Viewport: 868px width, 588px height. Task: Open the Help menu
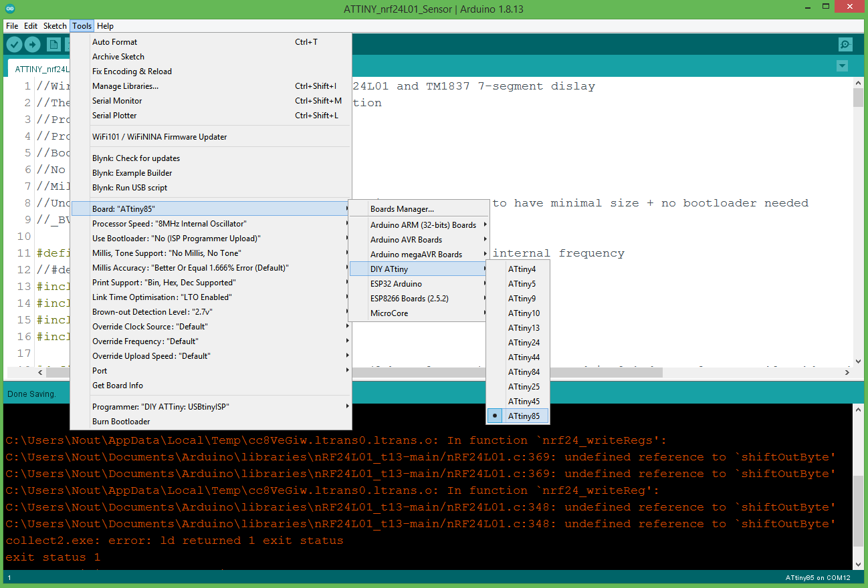click(105, 26)
